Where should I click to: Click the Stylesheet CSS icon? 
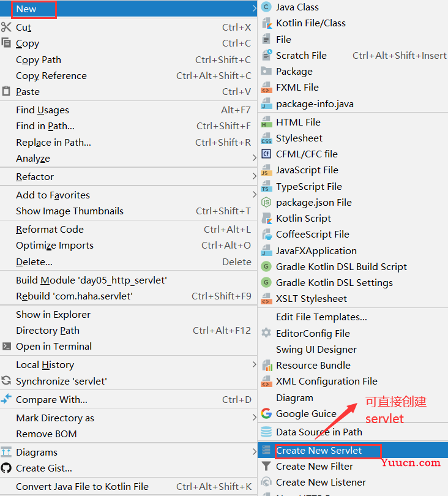click(266, 138)
